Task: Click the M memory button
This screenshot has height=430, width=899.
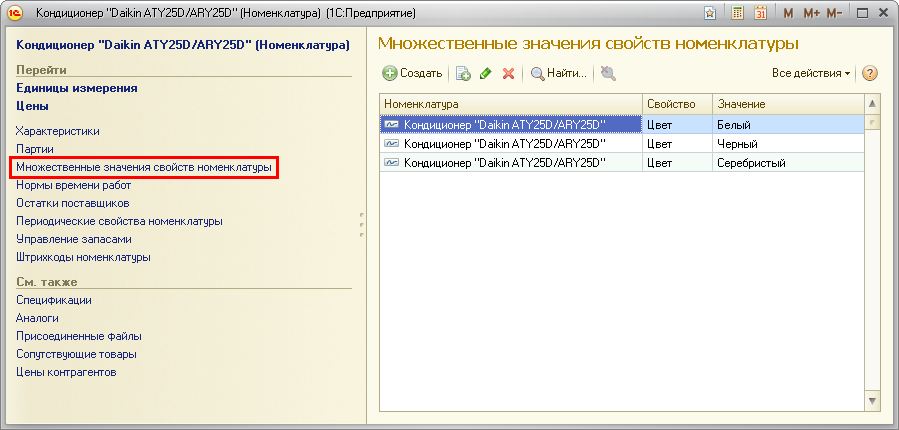Action: click(x=788, y=13)
